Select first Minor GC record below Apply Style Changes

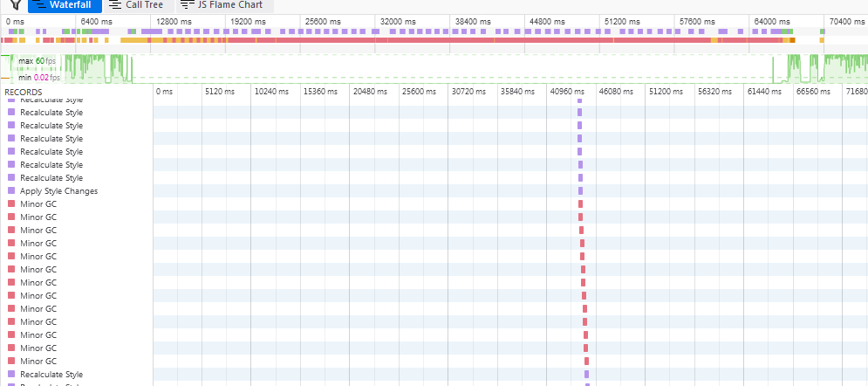point(38,204)
